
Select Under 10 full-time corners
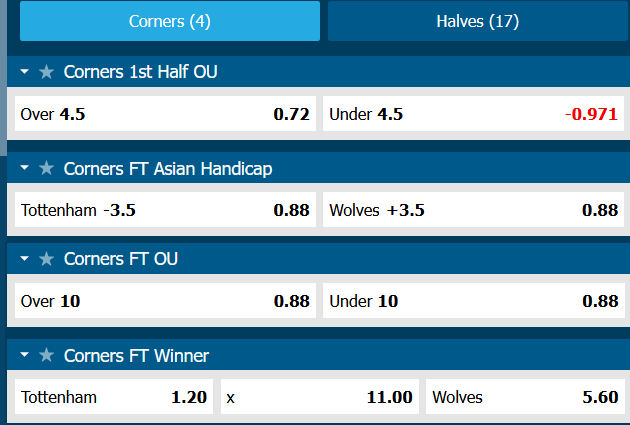473,301
